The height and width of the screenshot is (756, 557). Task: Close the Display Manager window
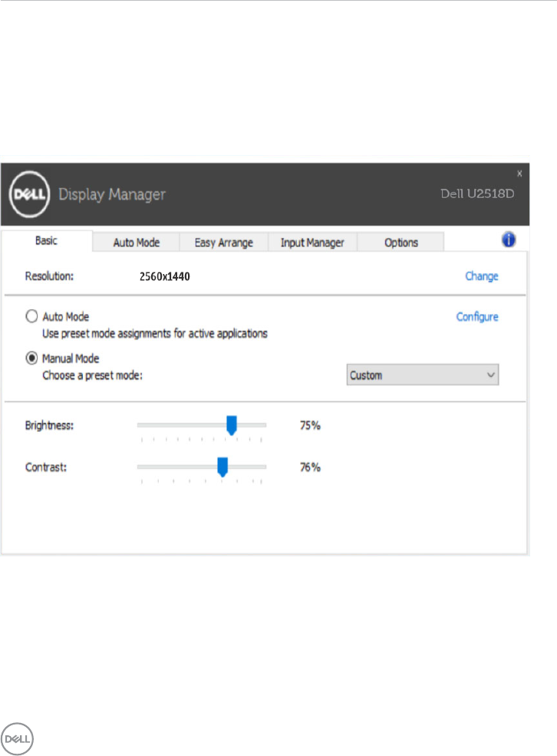519,174
